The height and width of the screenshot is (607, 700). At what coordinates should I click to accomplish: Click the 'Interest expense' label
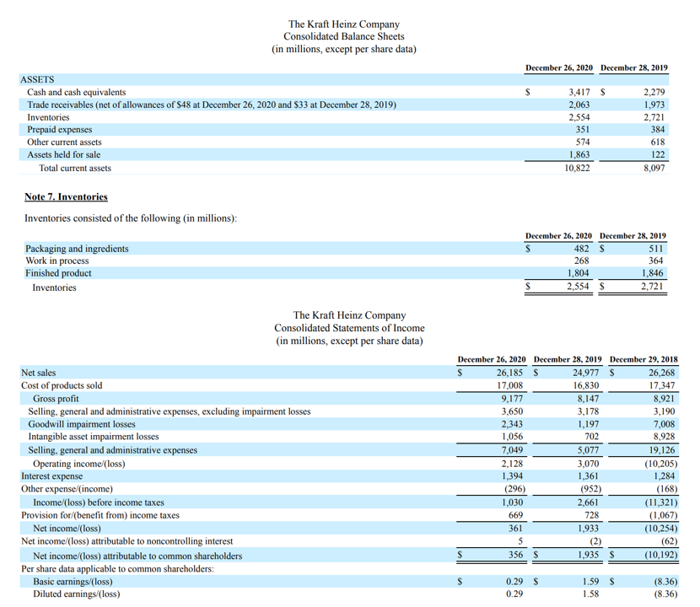[x=51, y=476]
